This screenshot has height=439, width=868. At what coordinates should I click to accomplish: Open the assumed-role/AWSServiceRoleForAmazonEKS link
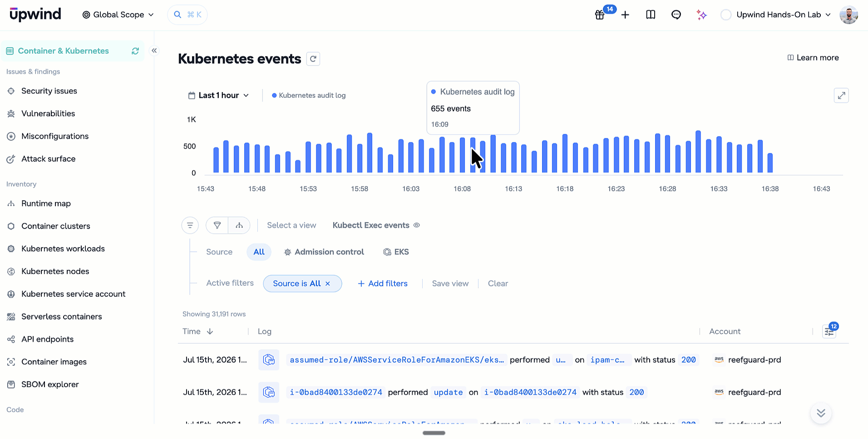(397, 360)
